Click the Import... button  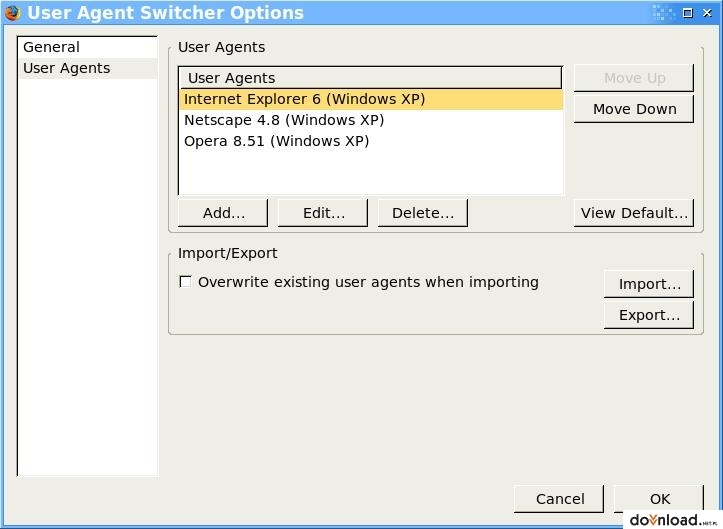(649, 284)
